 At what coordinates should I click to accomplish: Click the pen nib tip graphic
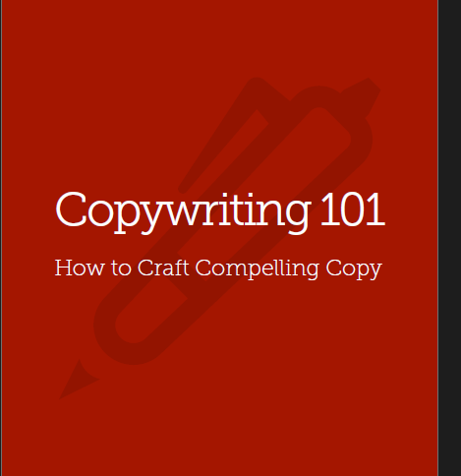tap(77, 382)
